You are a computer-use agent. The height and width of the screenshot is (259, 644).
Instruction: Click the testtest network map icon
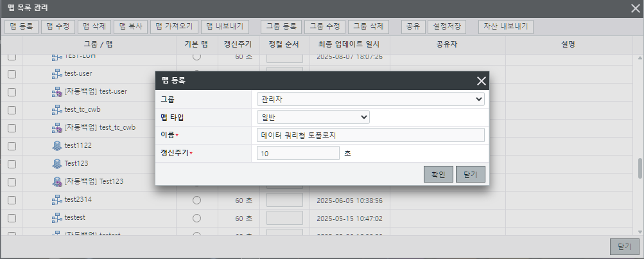(57, 219)
